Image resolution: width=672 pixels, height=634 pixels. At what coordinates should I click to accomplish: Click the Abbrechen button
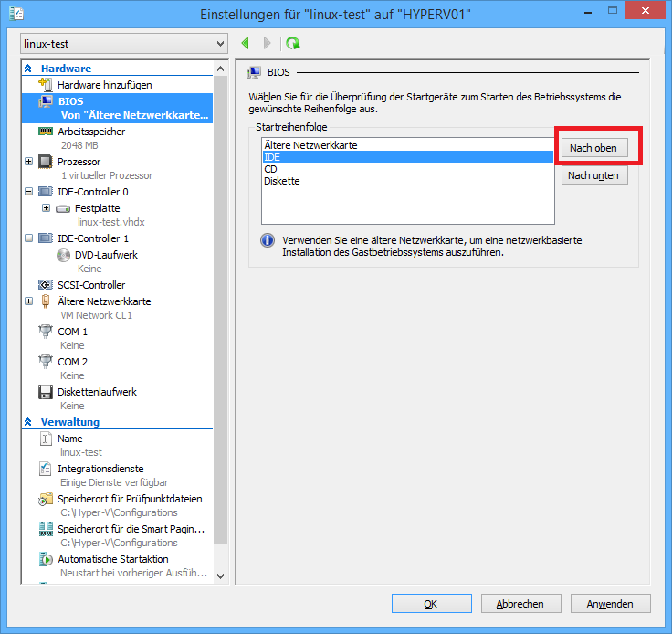(x=520, y=604)
